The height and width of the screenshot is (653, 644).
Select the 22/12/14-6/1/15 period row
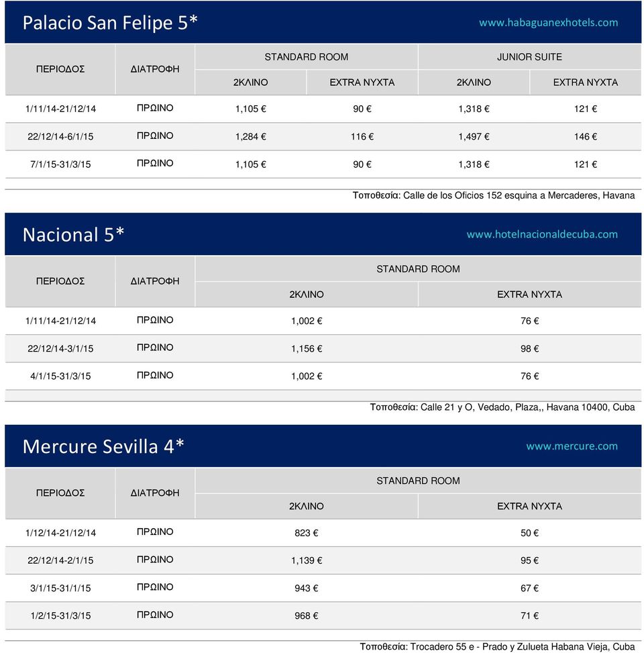pyautogui.click(x=323, y=137)
